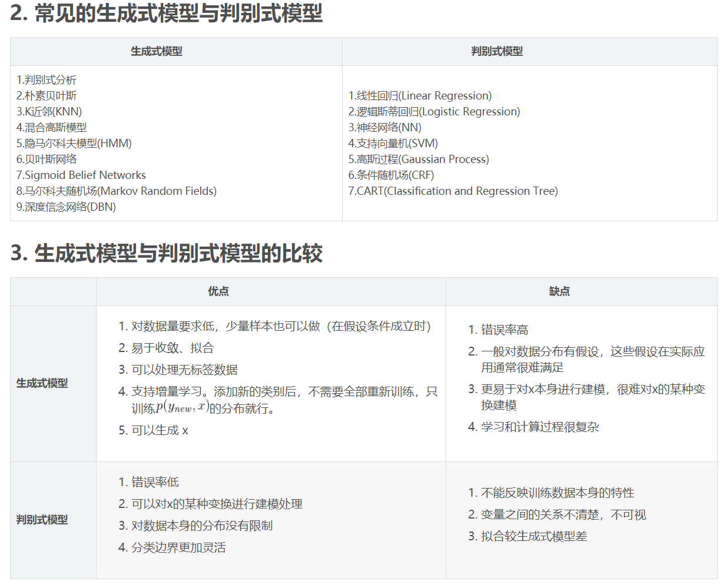Click heading 3. 生成式模型与判别式模型的比较
Image resolution: width=727 pixels, height=588 pixels.
(167, 253)
